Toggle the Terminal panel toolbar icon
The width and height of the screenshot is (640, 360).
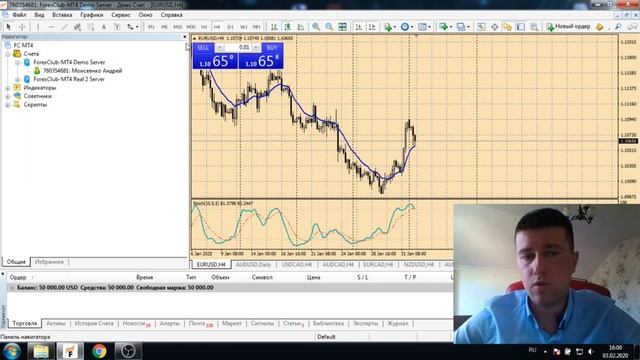[x=521, y=27]
